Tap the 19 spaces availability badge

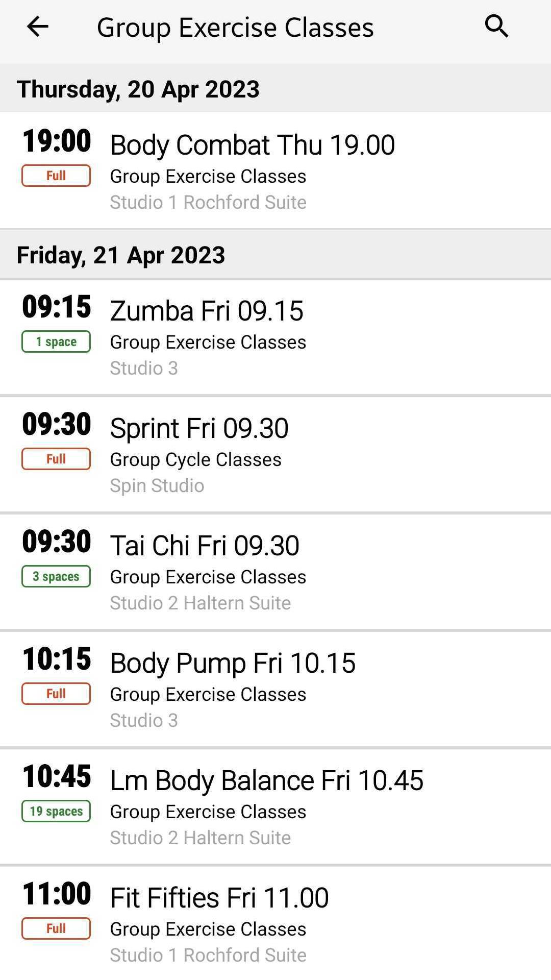(56, 811)
